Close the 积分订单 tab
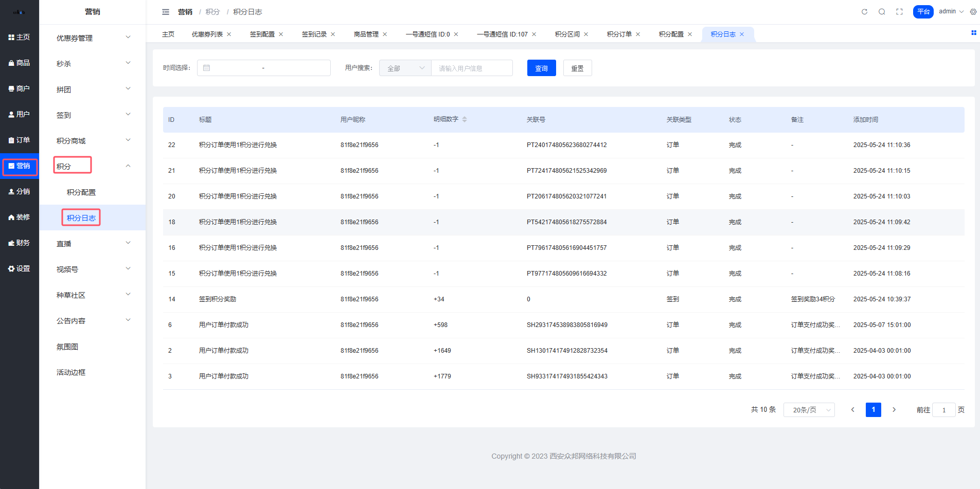The height and width of the screenshot is (489, 980). coord(638,34)
